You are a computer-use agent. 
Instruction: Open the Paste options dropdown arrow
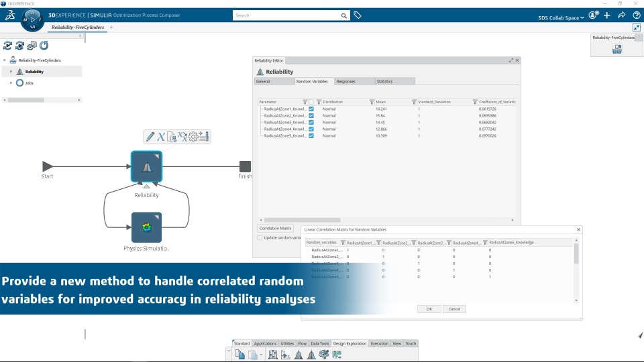(x=261, y=355)
